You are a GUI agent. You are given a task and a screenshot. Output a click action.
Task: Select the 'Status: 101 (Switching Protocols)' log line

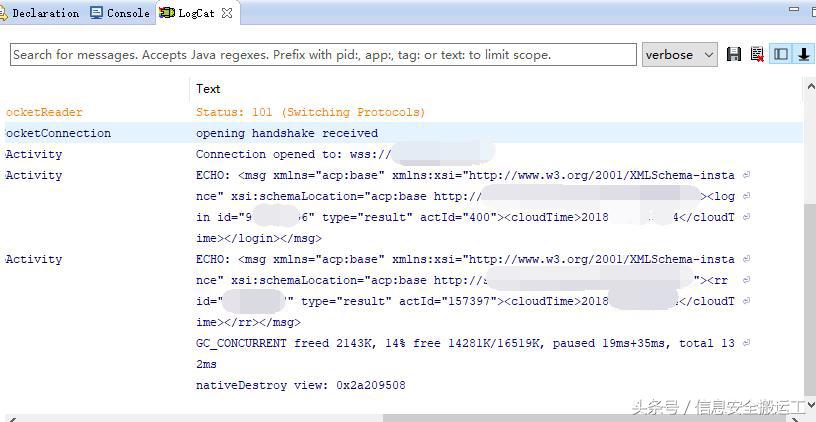310,112
